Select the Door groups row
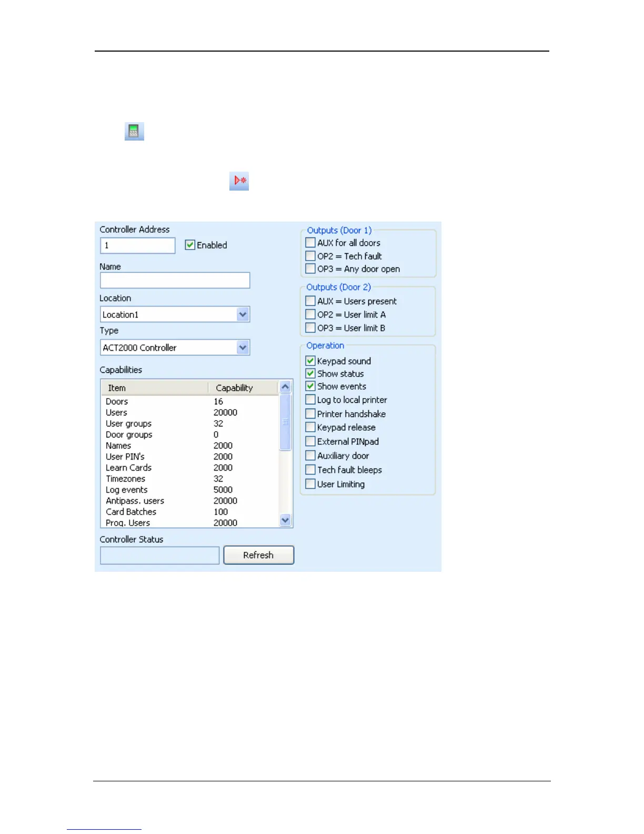644x834 pixels. tap(189, 434)
